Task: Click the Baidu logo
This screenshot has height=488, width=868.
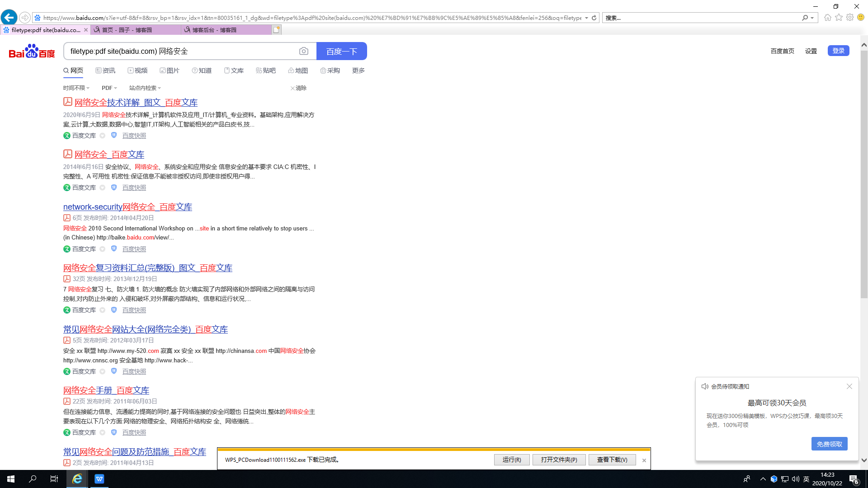Action: click(32, 51)
